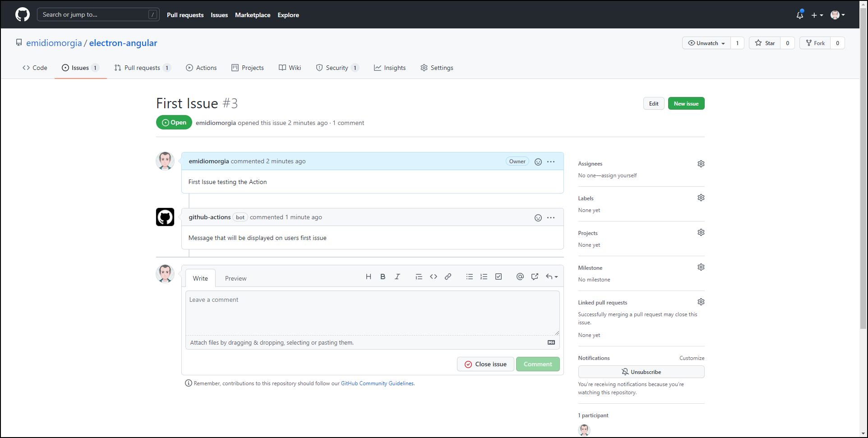Click the bold formatting icon
This screenshot has height=438, width=868.
pyautogui.click(x=383, y=277)
